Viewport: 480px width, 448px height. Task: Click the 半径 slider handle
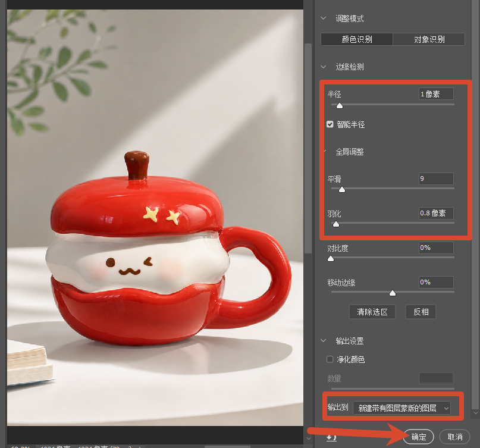click(340, 106)
